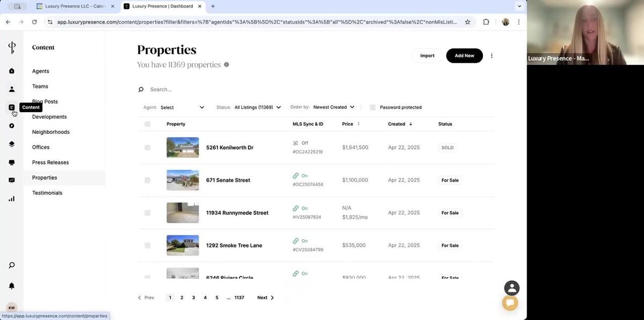The width and height of the screenshot is (644, 320).
Task: Toggle the Password protected checkbox
Action: coord(372,107)
